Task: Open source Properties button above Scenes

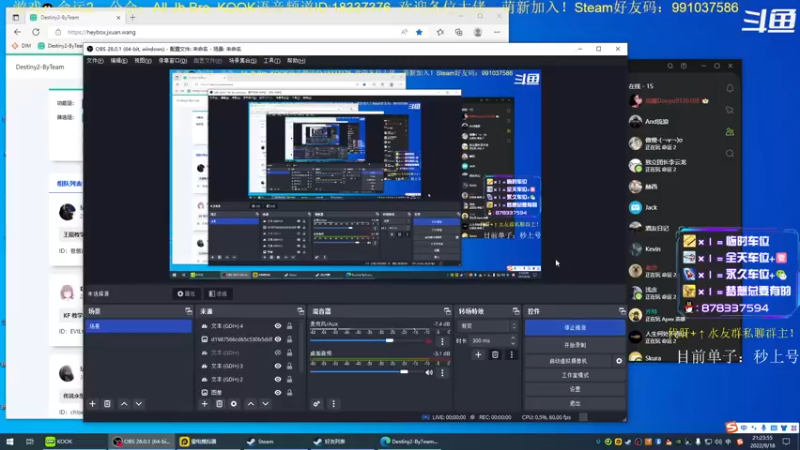Action: point(186,294)
